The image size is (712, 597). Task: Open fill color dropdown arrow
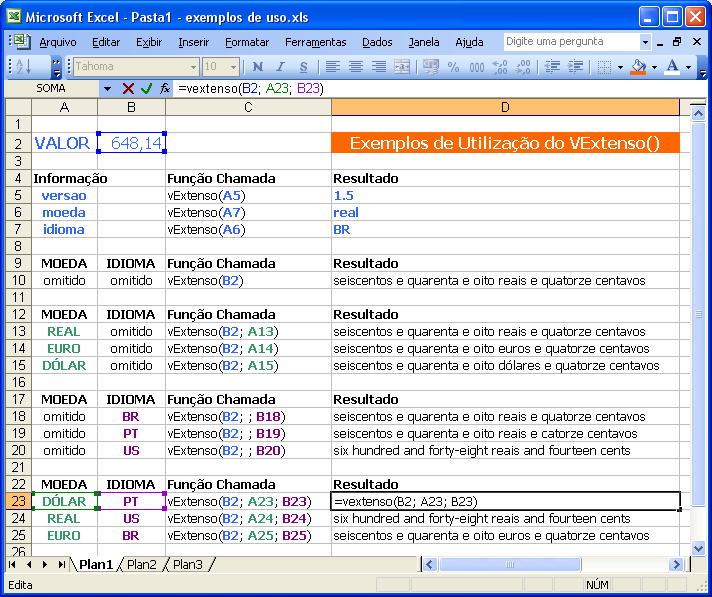point(654,67)
